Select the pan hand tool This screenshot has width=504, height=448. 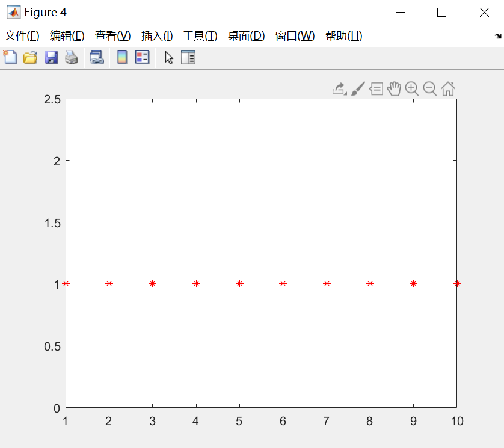click(394, 89)
